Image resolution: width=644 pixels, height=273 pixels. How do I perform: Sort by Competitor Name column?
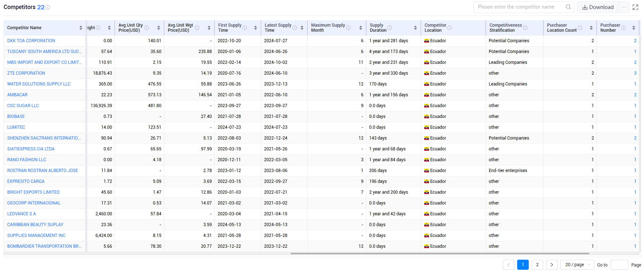coord(81,28)
